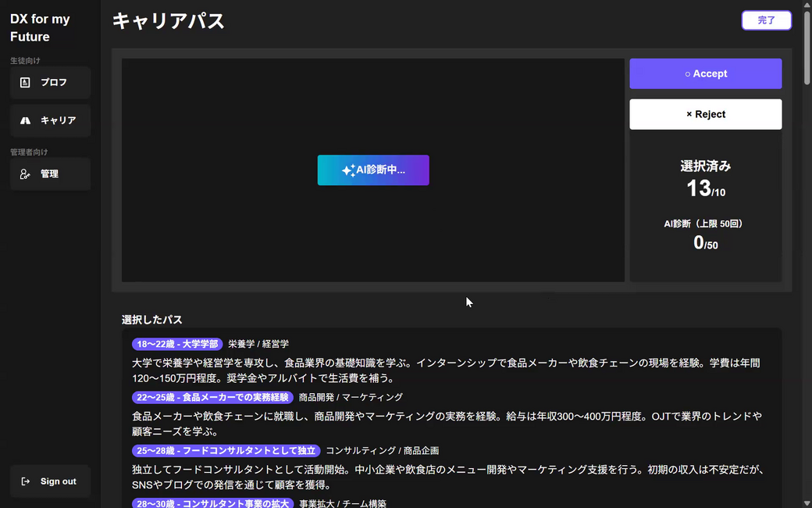Open the プロフ navigation entry
This screenshot has height=508, width=812.
pos(50,82)
